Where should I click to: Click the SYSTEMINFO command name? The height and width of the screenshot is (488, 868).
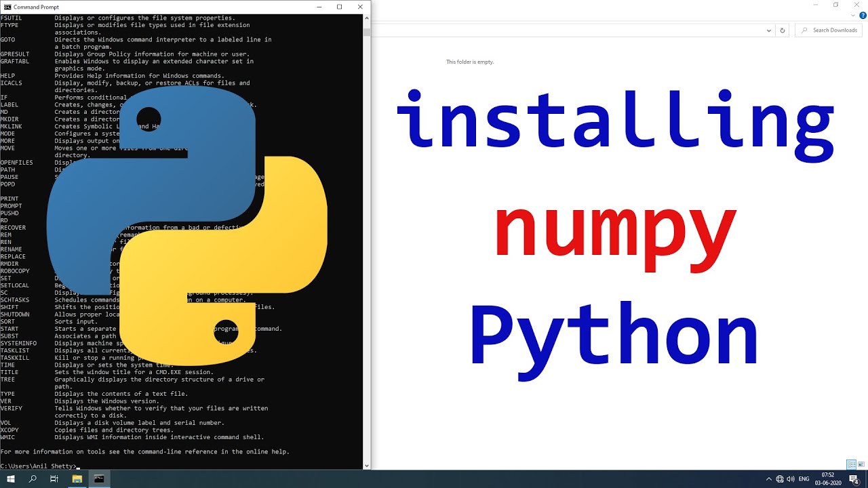[x=18, y=344]
